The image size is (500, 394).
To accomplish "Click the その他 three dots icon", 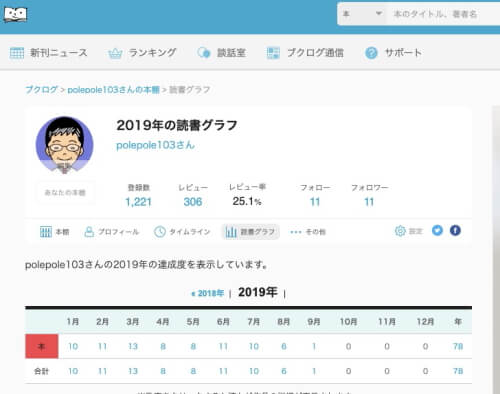I will (x=296, y=232).
